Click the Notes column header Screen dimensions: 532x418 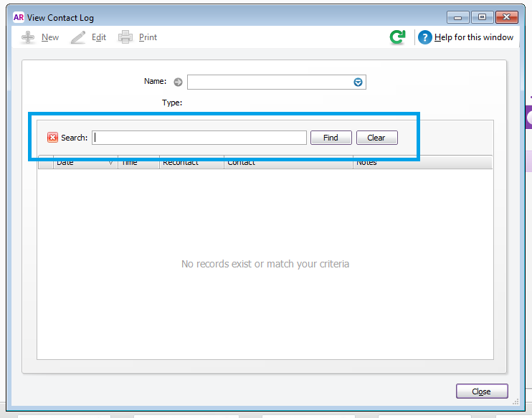click(422, 163)
